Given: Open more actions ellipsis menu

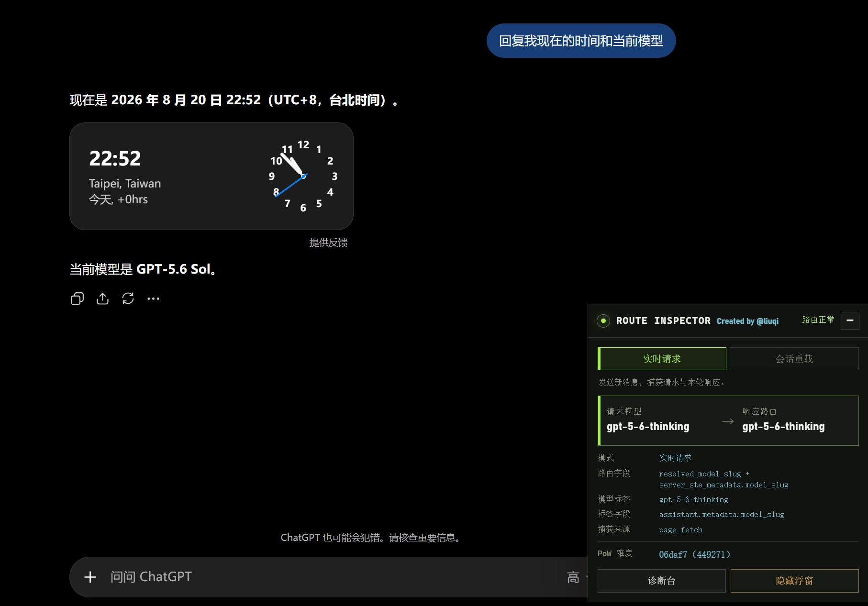Looking at the screenshot, I should pos(153,299).
